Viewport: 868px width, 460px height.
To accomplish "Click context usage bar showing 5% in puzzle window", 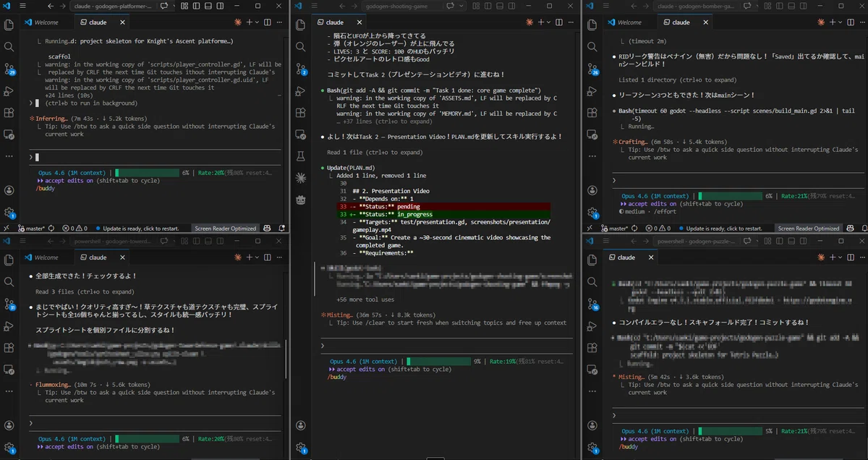I will 731,430.
